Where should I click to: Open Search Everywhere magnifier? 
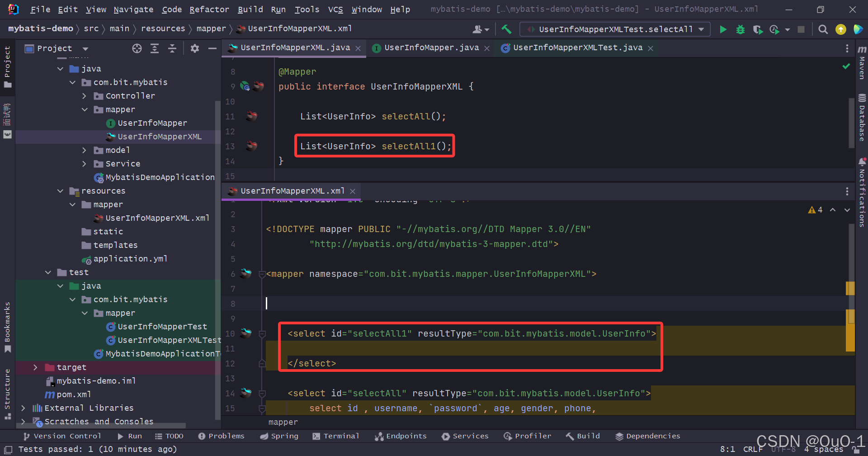[823, 29]
